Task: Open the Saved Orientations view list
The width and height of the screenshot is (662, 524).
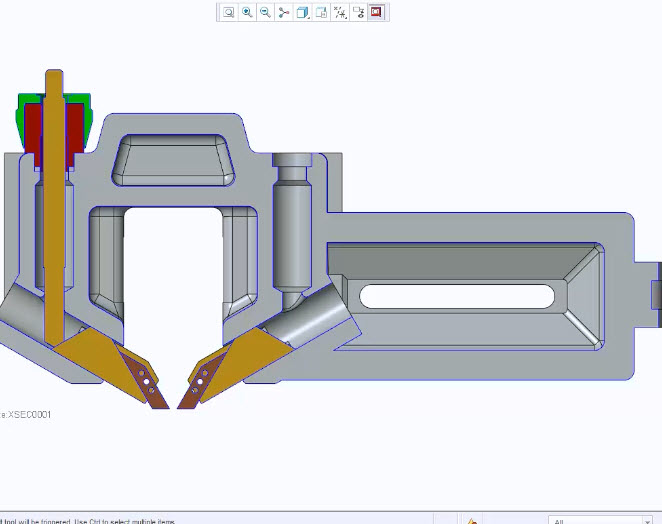Action: pos(321,12)
